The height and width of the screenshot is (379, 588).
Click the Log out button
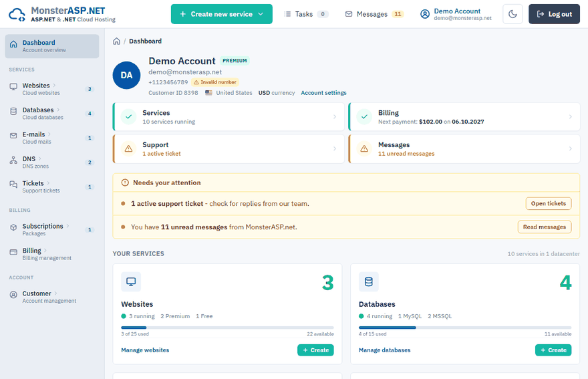[x=554, y=14]
